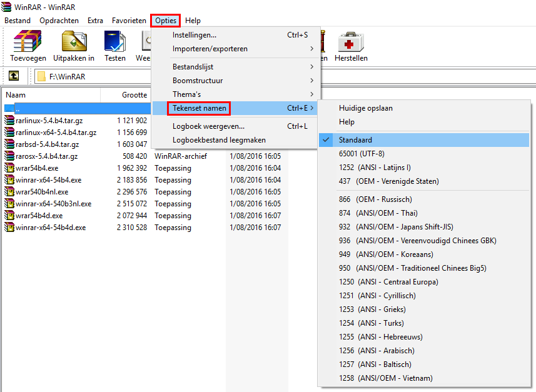Click the rarbsd-5.4.b4.tar.gz archive icon
Image resolution: width=536 pixels, height=392 pixels.
point(9,144)
